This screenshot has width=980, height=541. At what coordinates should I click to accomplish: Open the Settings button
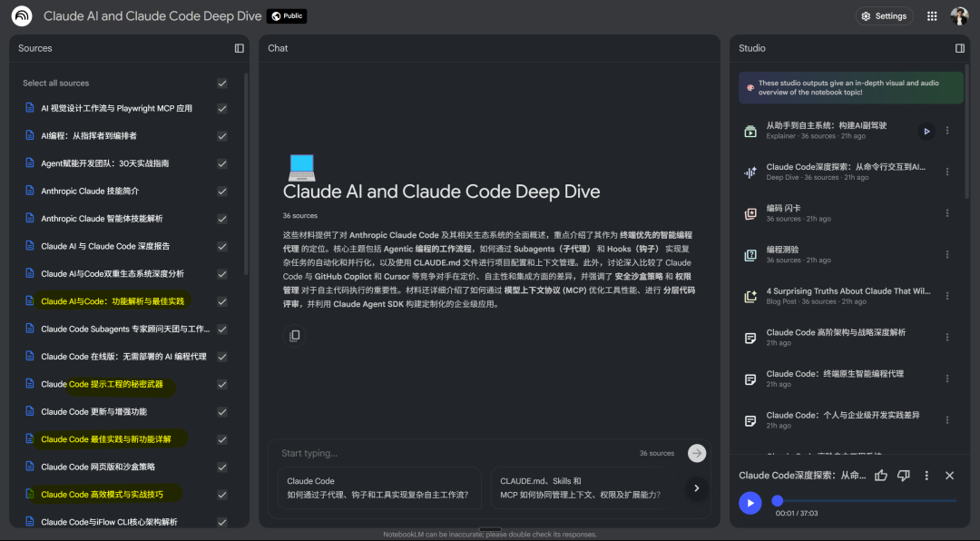click(x=885, y=16)
